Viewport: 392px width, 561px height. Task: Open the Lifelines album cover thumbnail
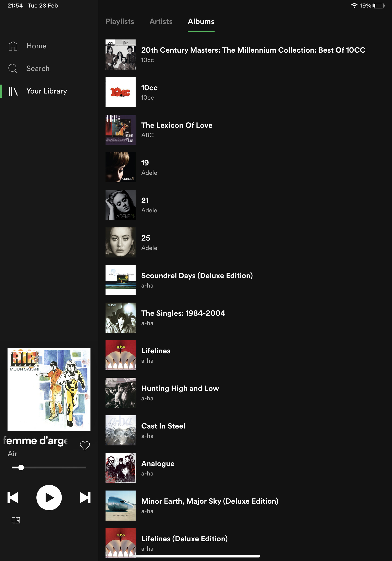click(121, 355)
